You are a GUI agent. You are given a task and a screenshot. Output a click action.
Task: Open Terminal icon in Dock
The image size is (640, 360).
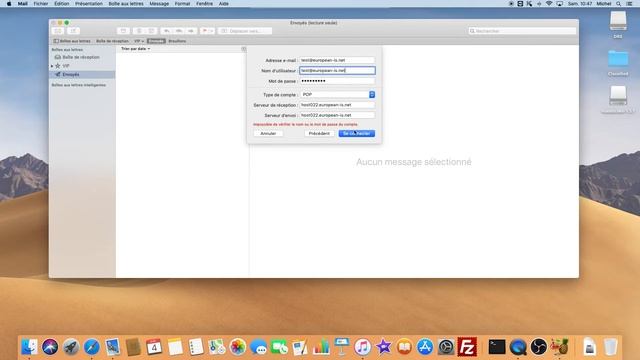[x=497, y=347]
